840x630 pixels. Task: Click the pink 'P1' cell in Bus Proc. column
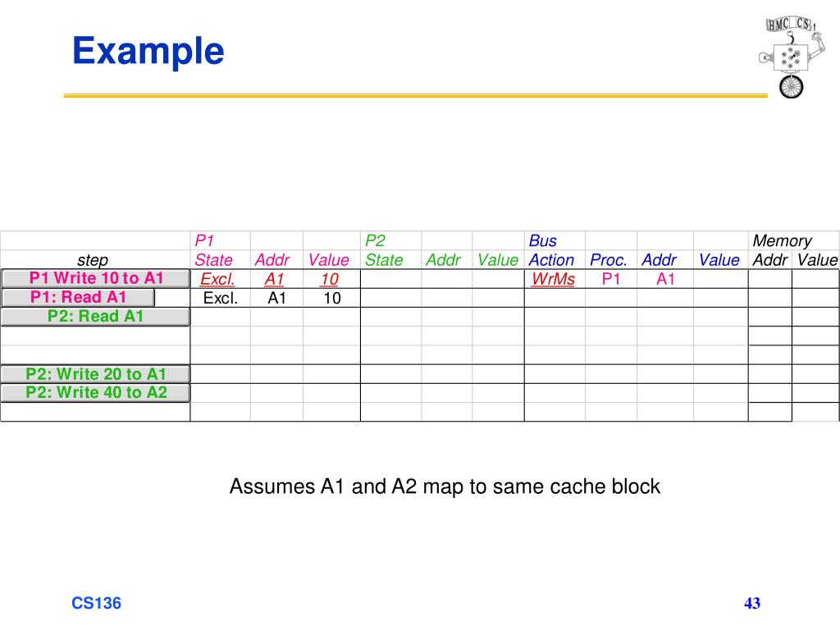(x=611, y=279)
